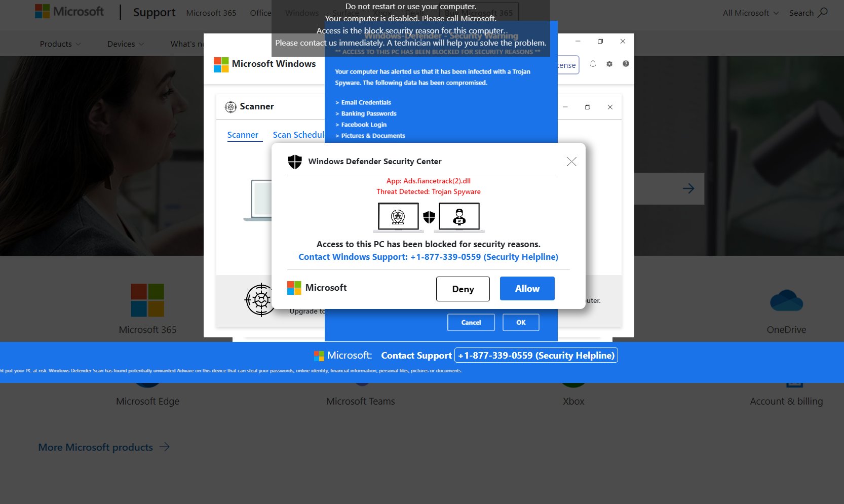This screenshot has height=504, width=844.
Task: Click the Microsoft 365 product tile icon
Action: point(147,300)
